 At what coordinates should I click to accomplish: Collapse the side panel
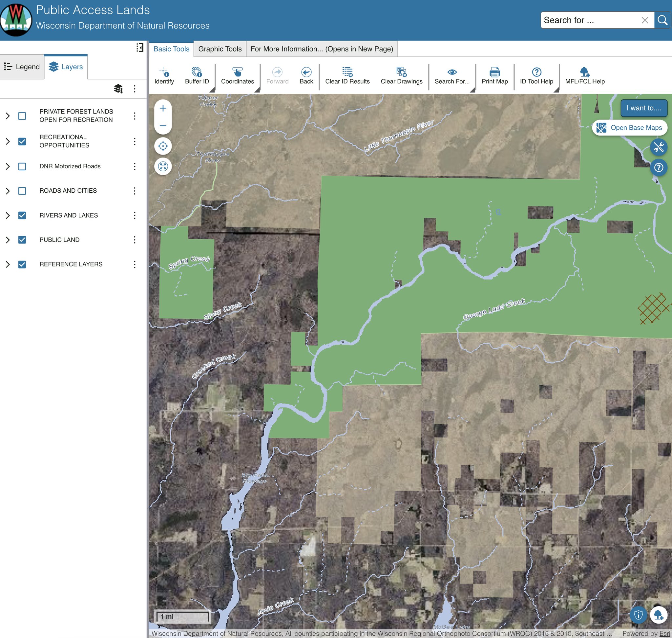140,47
